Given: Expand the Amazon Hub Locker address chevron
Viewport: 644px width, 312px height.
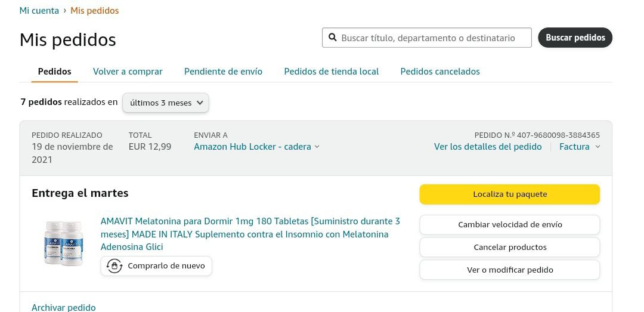Looking at the screenshot, I should [317, 147].
